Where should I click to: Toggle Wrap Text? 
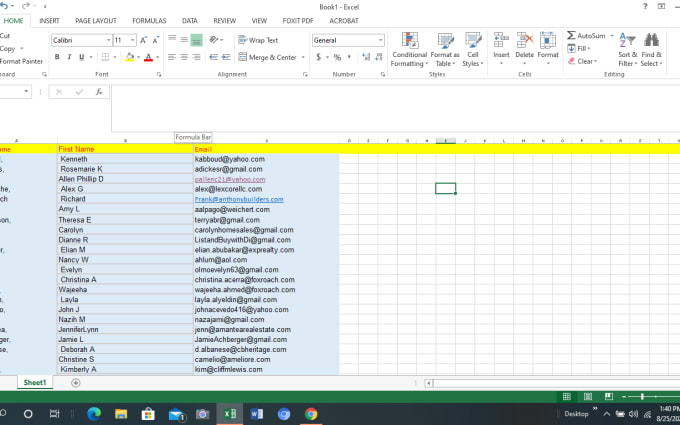pos(258,40)
